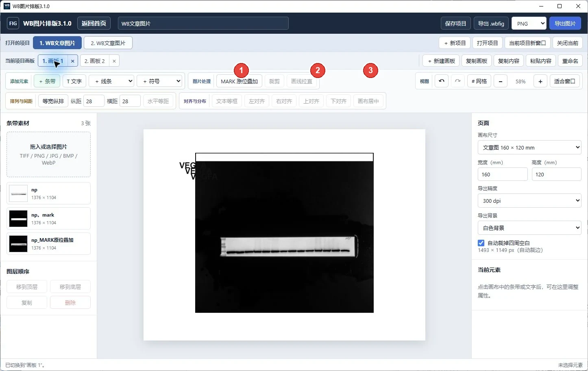The height and width of the screenshot is (371, 588).
Task: Add text with T 文字 button
Action: click(74, 81)
